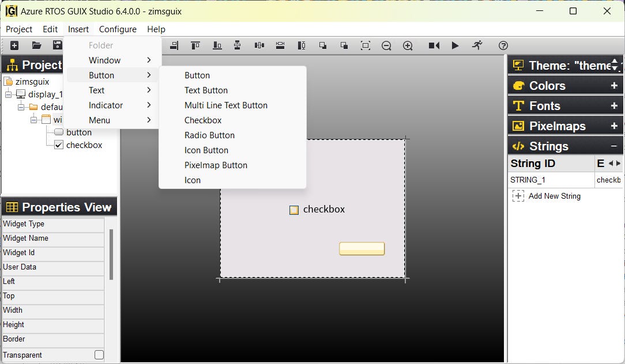Insert a Checkbox widget from submenu

[232, 120]
